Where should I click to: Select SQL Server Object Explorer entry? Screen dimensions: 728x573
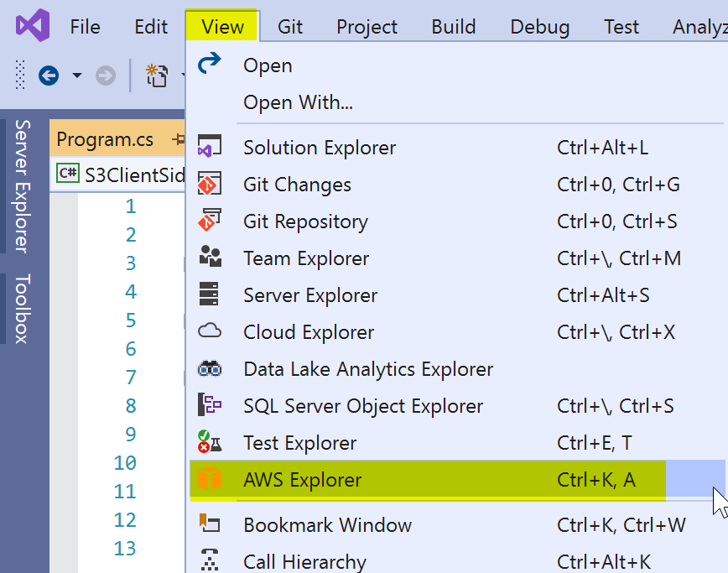363,406
